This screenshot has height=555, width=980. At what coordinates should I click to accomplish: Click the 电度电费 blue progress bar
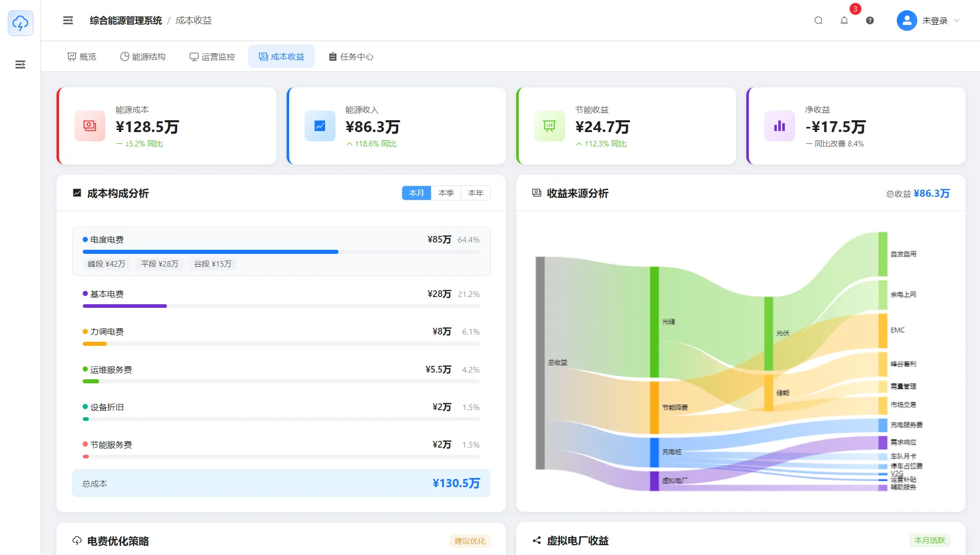click(211, 252)
